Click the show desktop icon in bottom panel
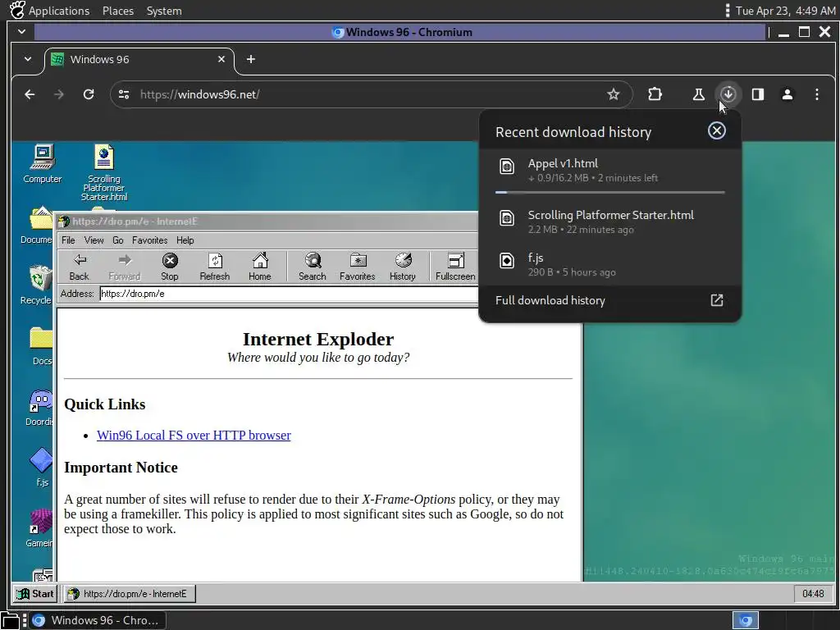 tap(10, 620)
